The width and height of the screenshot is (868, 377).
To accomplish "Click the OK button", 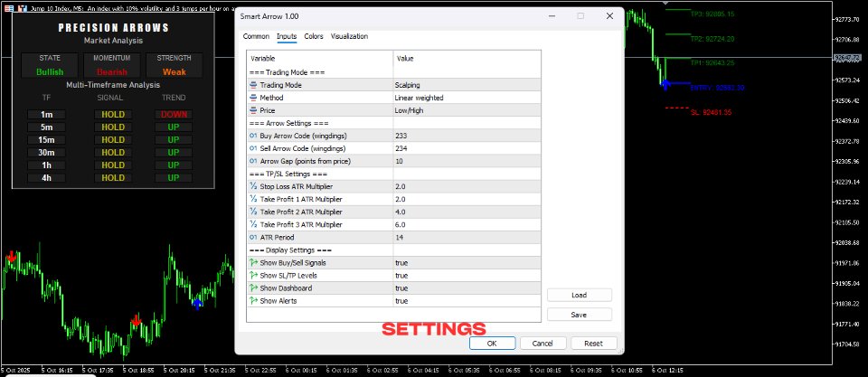I will click(492, 344).
